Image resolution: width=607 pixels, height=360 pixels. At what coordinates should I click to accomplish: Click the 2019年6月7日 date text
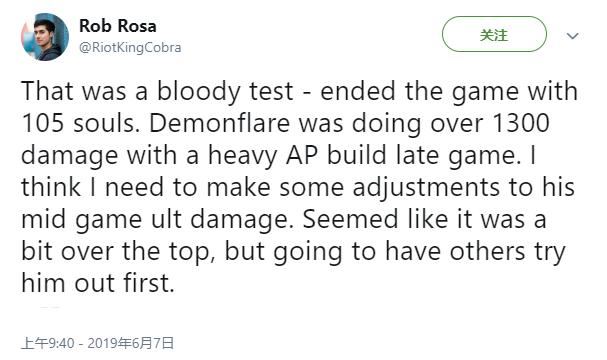click(x=131, y=343)
